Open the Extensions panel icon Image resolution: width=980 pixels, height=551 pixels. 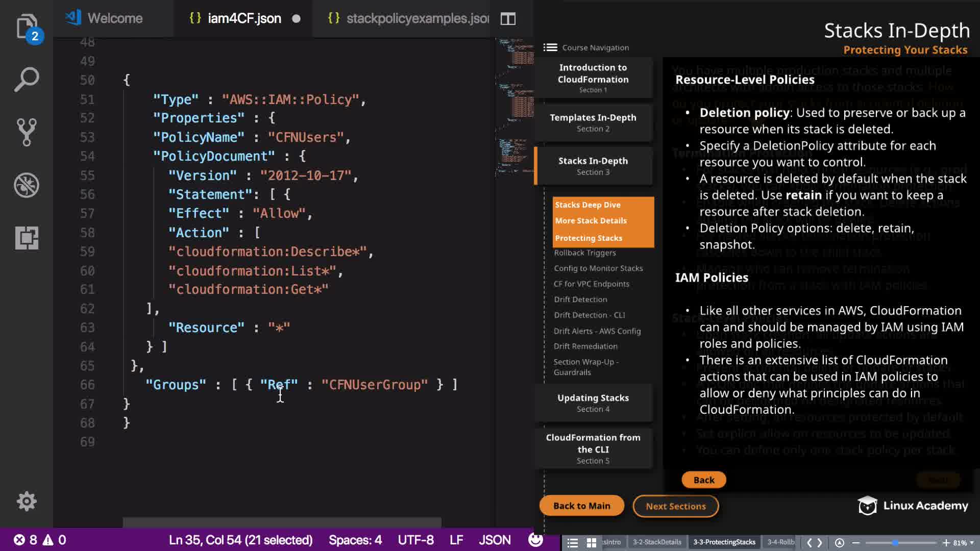26,238
